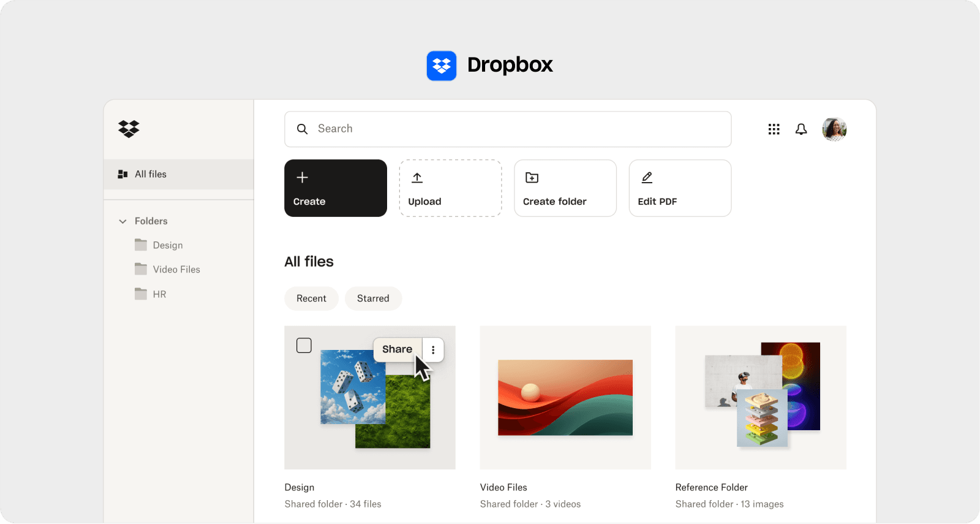Open the apps grid icon
The image size is (980, 524).
pyautogui.click(x=774, y=129)
